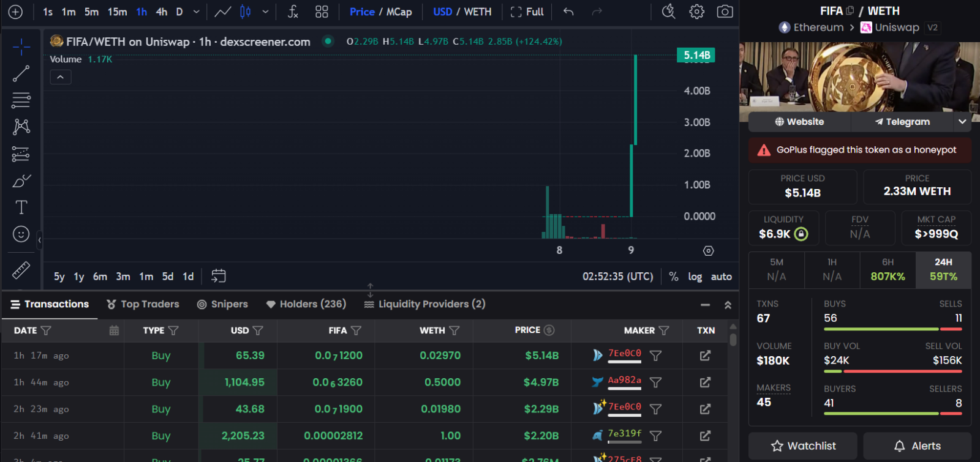The height and width of the screenshot is (462, 980).
Task: Toggle auto scale on the chart
Action: pyautogui.click(x=722, y=277)
